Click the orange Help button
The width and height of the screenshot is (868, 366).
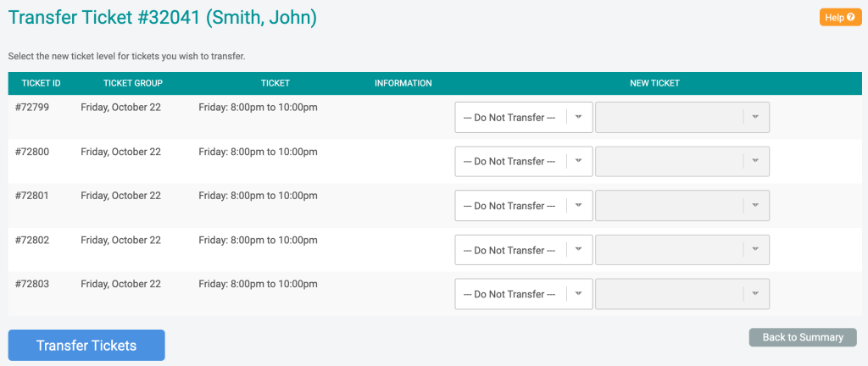[840, 17]
